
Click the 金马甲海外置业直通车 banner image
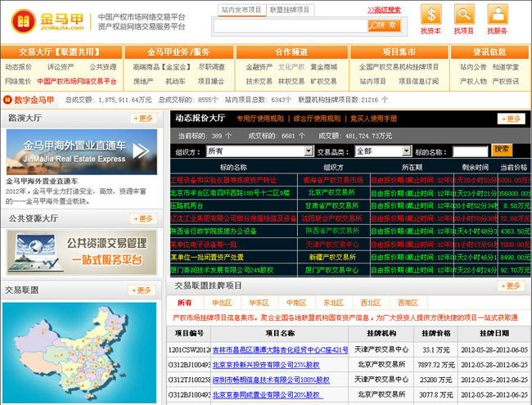pyautogui.click(x=81, y=152)
